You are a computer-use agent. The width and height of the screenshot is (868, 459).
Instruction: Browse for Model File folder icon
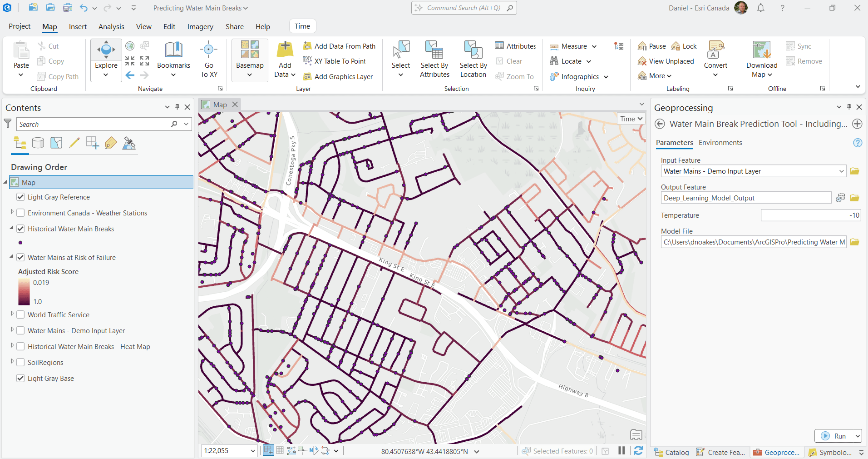click(x=855, y=242)
